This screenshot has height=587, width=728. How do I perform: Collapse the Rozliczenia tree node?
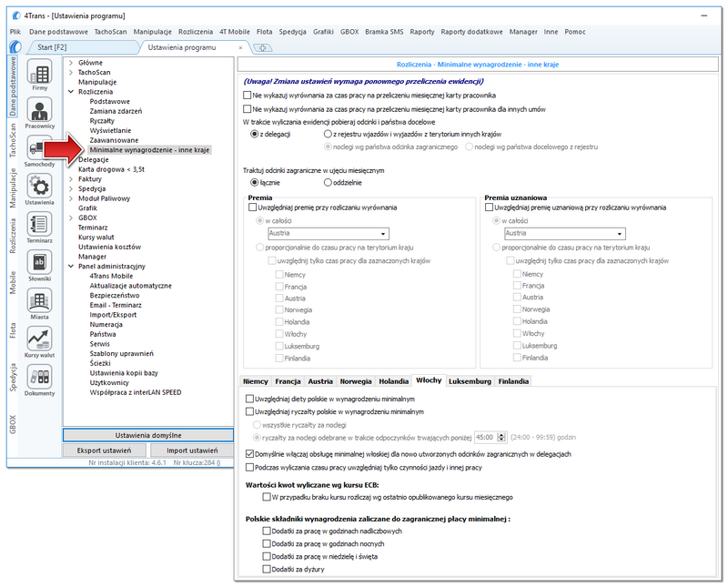[71, 92]
